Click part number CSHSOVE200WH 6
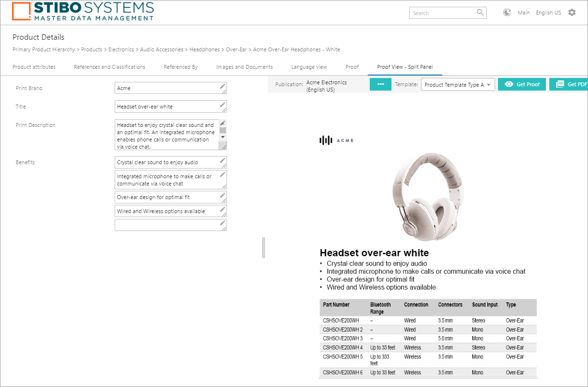The image size is (588, 387). [343, 372]
